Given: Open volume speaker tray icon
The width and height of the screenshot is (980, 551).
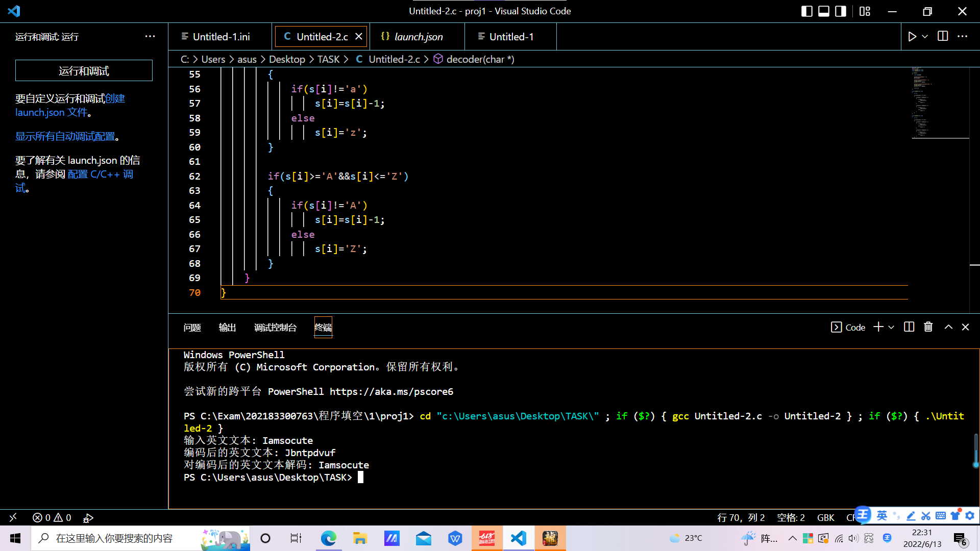Looking at the screenshot, I should [853, 538].
